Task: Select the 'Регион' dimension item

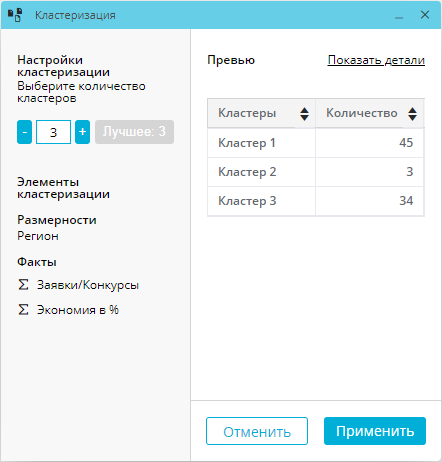Action: tap(38, 236)
